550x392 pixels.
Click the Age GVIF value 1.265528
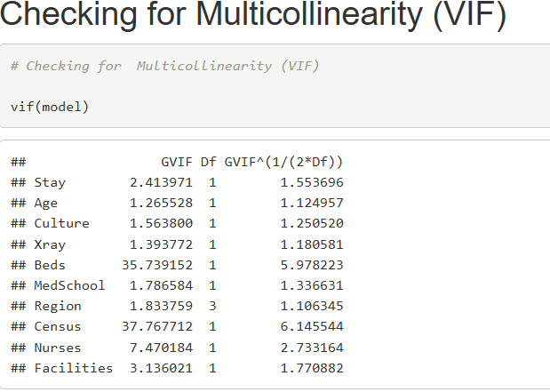point(161,203)
